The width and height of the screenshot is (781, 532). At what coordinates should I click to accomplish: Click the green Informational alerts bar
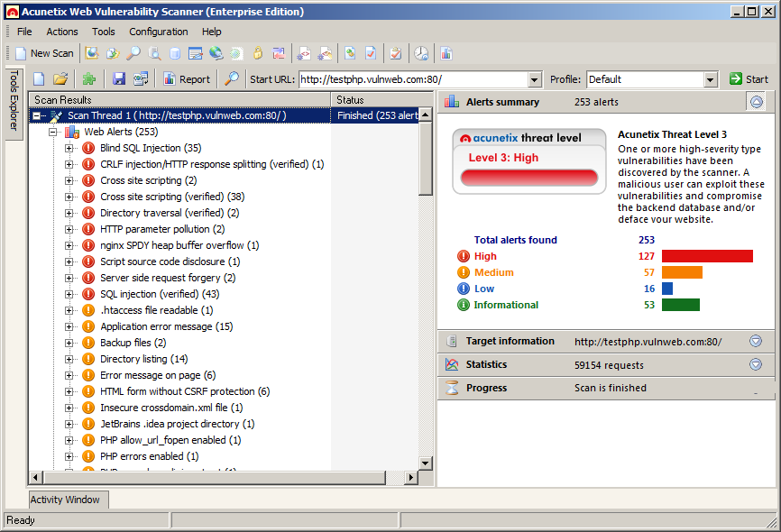pos(681,305)
